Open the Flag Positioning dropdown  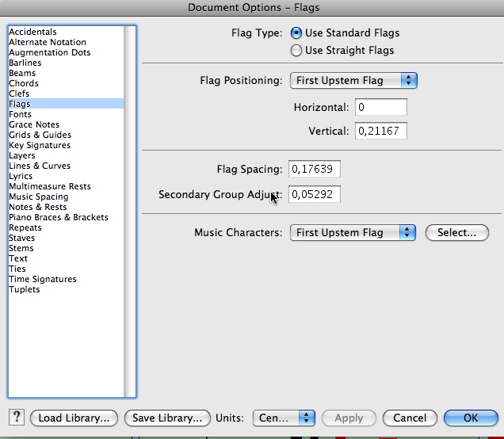coord(353,81)
